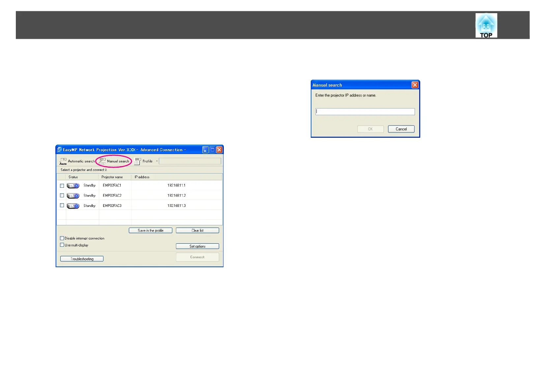The image size is (555, 392).
Task: Click OK in the Manual search dialog
Action: pyautogui.click(x=370, y=129)
